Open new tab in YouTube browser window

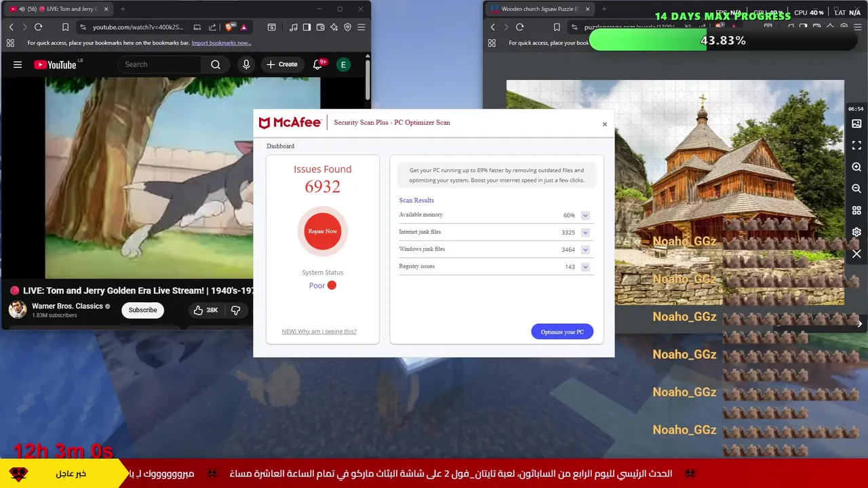click(x=123, y=9)
